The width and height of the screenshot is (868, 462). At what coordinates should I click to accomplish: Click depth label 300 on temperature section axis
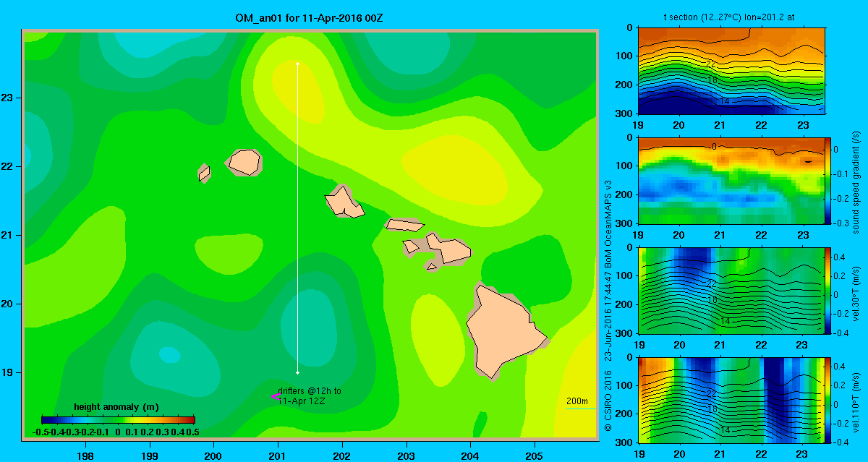[624, 114]
